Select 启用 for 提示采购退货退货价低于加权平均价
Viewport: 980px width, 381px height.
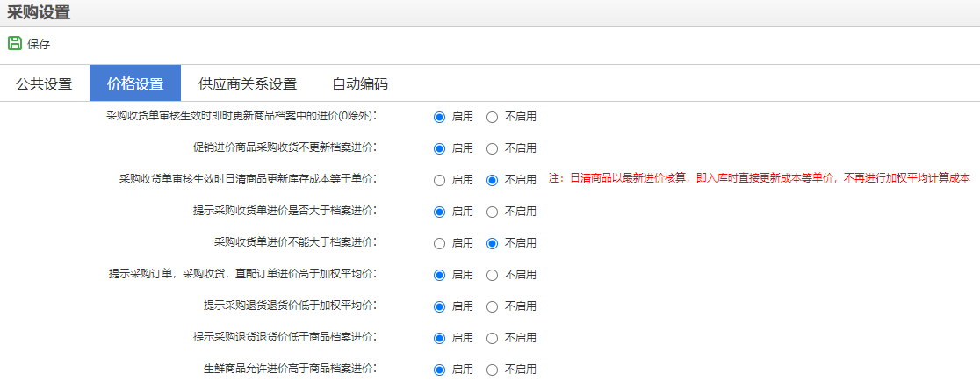click(x=439, y=306)
